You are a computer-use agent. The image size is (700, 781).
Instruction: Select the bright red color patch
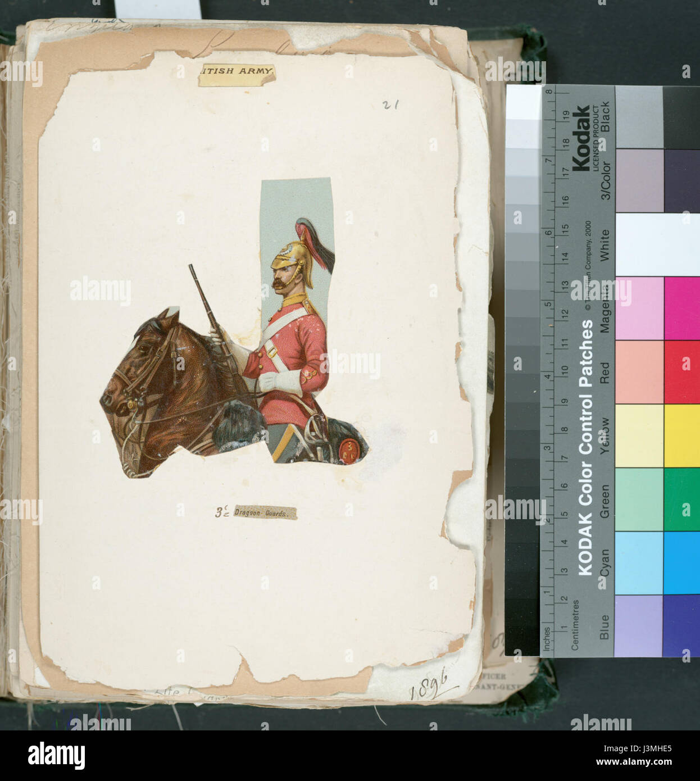click(682, 371)
